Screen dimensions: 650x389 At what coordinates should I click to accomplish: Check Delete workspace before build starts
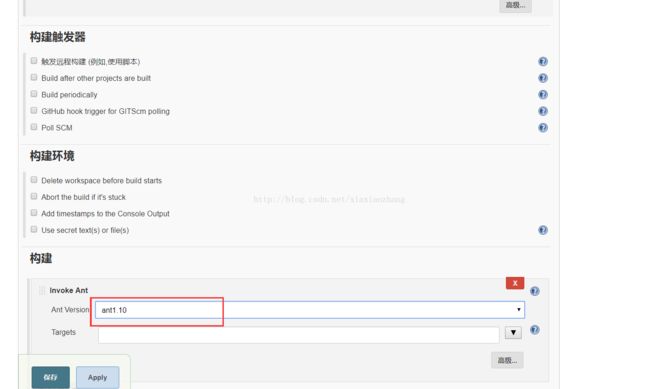34,180
